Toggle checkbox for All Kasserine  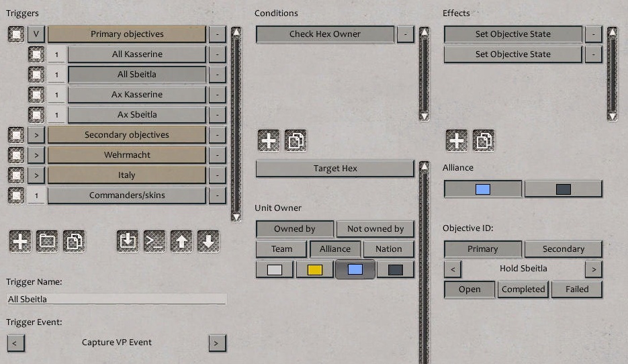(x=36, y=54)
